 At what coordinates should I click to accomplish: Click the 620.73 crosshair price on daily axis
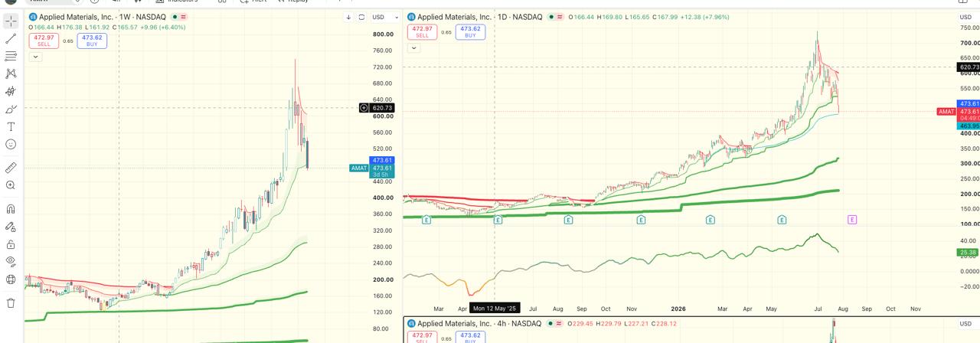pyautogui.click(x=969, y=67)
